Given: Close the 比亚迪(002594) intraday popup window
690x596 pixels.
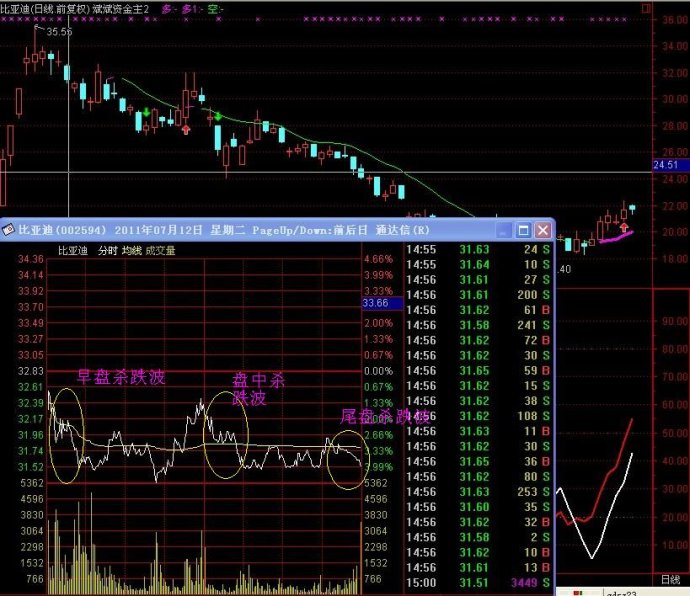Looking at the screenshot, I should click(x=543, y=230).
